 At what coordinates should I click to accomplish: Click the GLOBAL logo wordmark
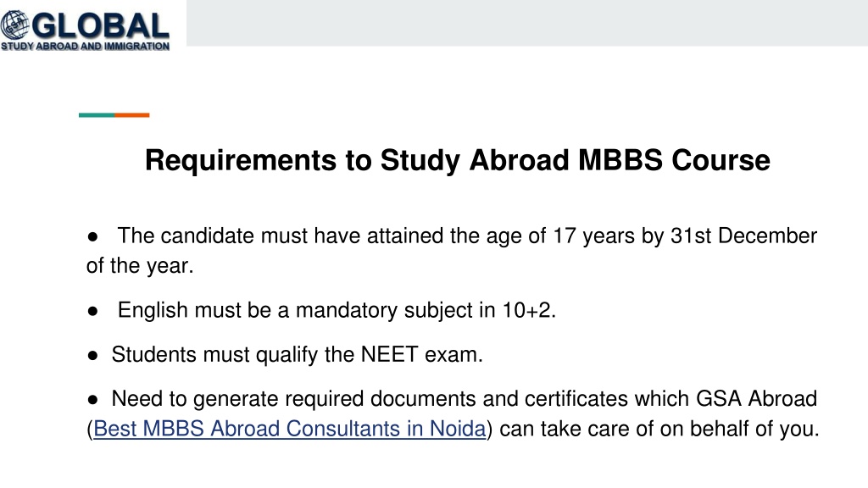tap(100, 26)
